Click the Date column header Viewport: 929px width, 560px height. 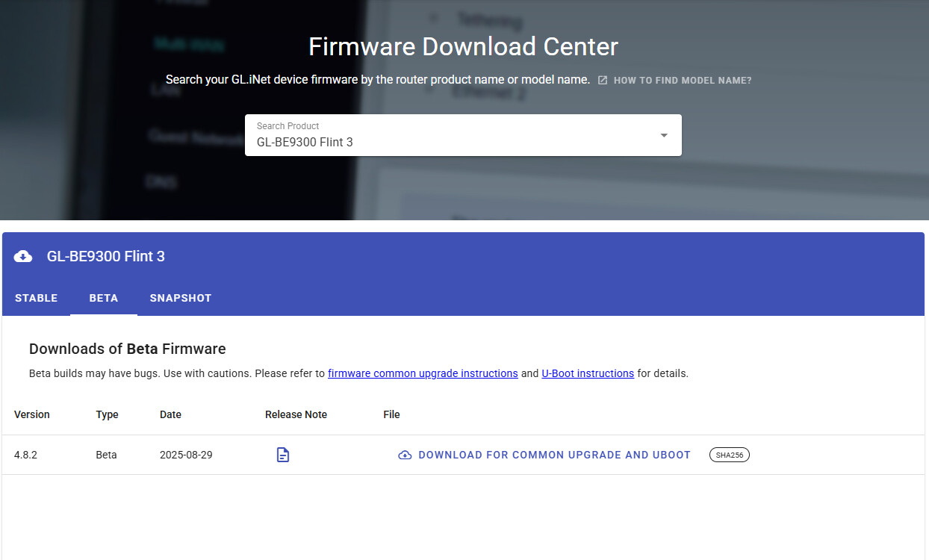tap(170, 414)
